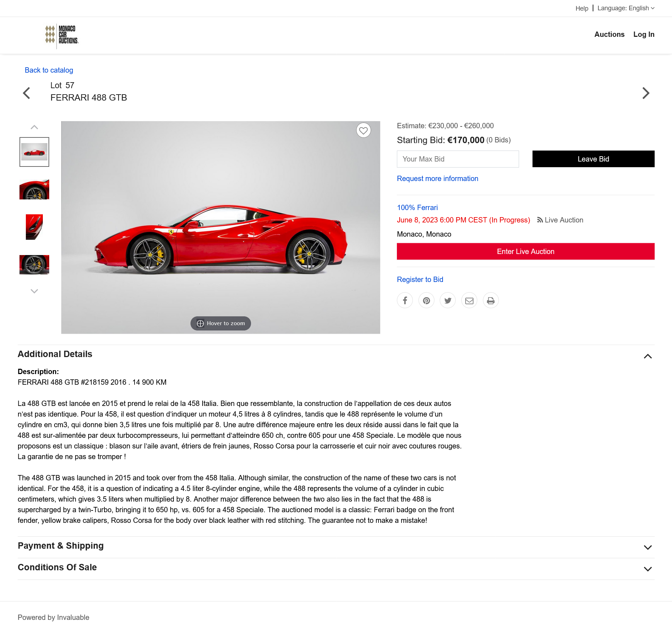Image resolution: width=672 pixels, height=633 pixels.
Task: Collapse the Additional Details section
Action: [x=648, y=356]
